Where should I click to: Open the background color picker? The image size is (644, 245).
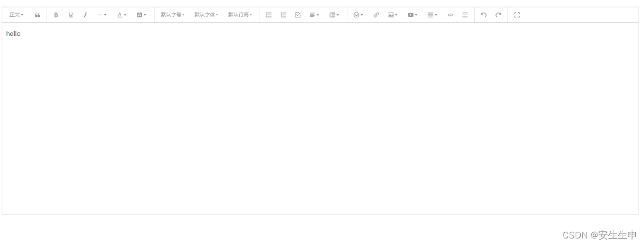tap(141, 15)
